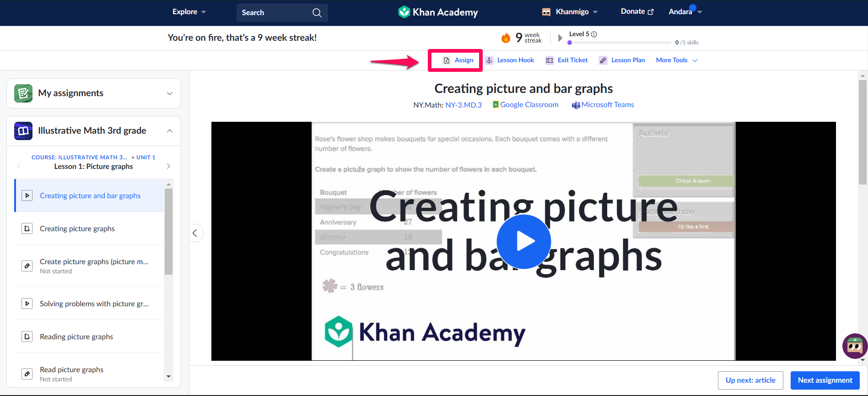868x396 pixels.
Task: Open the Explore dropdown menu
Action: 189,12
